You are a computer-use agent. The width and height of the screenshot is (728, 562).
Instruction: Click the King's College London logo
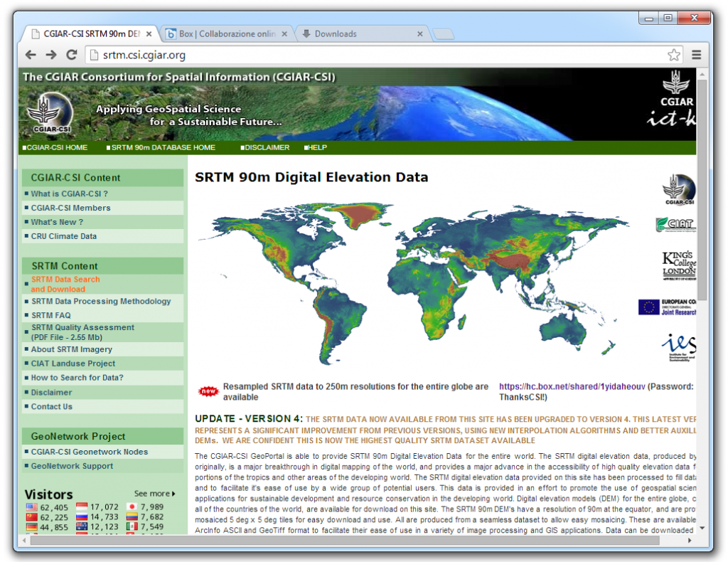point(679,265)
